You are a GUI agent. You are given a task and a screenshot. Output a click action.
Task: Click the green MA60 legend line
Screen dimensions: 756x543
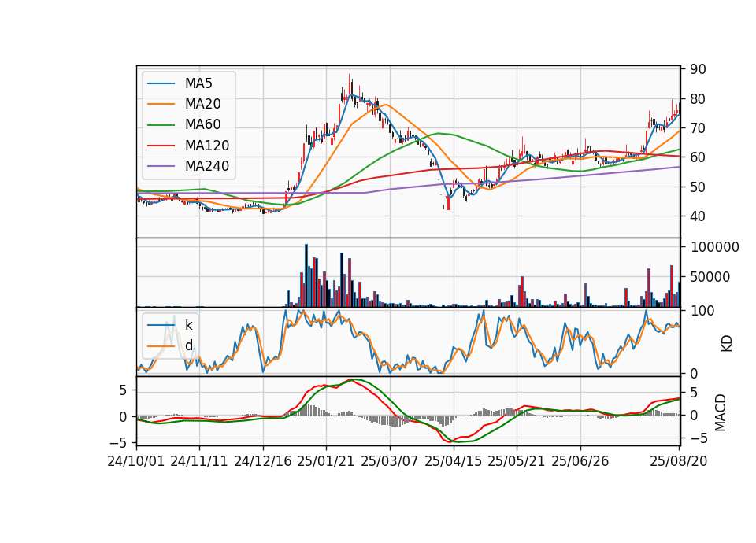click(161, 124)
